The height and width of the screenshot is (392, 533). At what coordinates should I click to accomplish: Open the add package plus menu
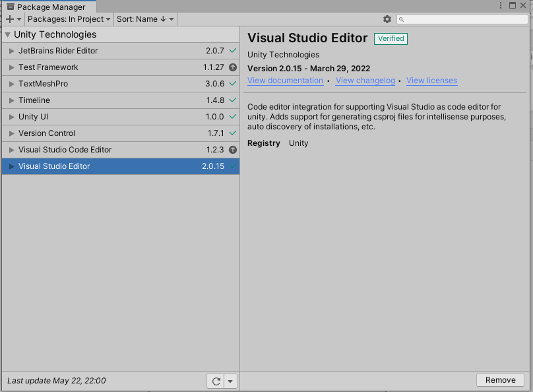coord(14,19)
